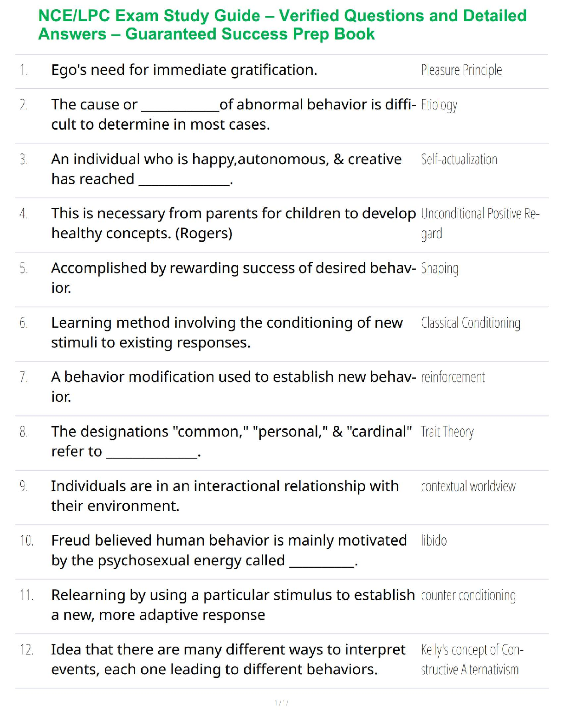This screenshot has width=563, height=728.
Task: Click the 'Trait Theory' answer
Action: 447,432
